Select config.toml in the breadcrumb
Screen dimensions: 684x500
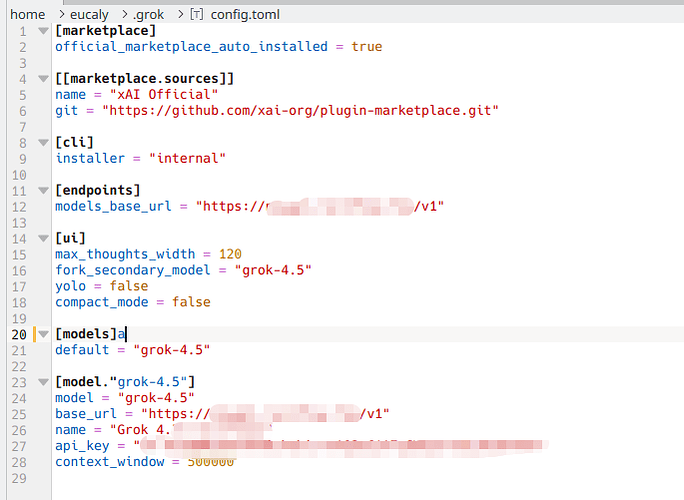point(245,15)
